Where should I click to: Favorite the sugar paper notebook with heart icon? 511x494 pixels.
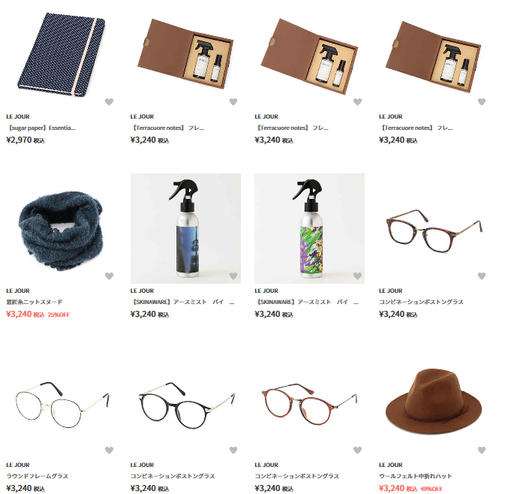click(109, 102)
